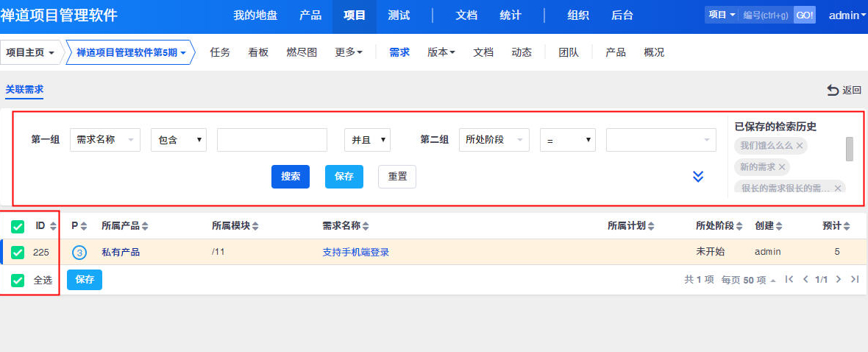Click the saved search history scrollbar

[850, 148]
